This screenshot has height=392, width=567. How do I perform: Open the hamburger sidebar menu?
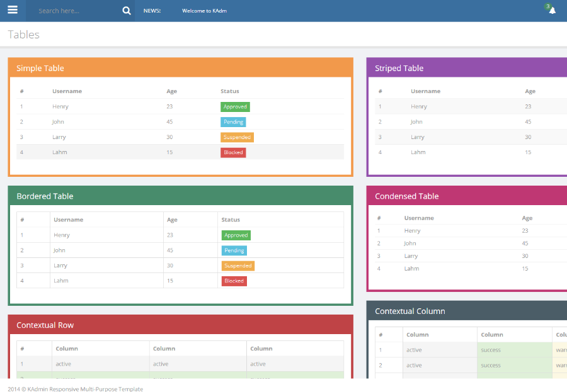pos(13,11)
